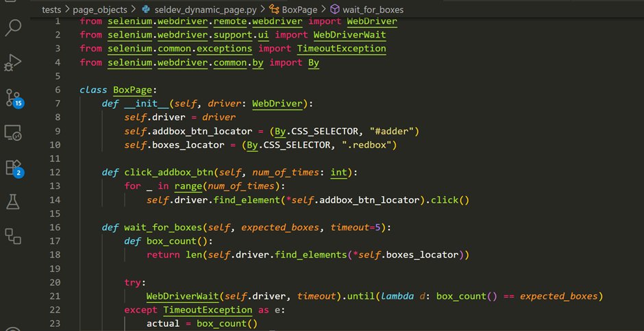Click '"#adder"' string on line 9

[392, 131]
